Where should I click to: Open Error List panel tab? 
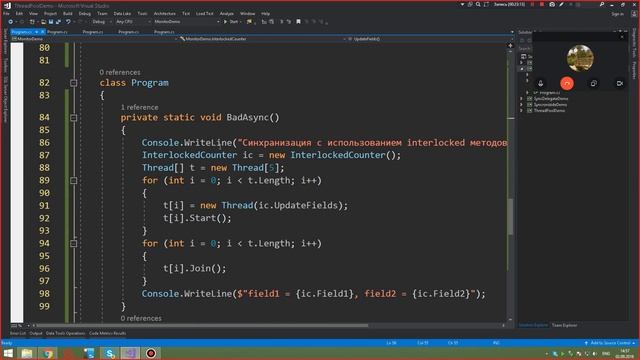pyautogui.click(x=18, y=333)
